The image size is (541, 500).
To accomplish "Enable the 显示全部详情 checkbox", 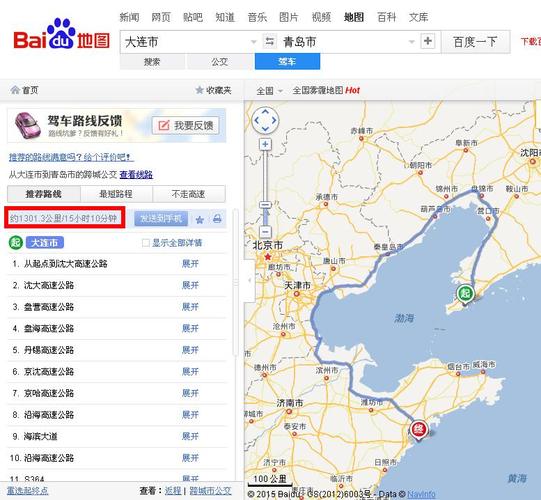I will click(146, 243).
